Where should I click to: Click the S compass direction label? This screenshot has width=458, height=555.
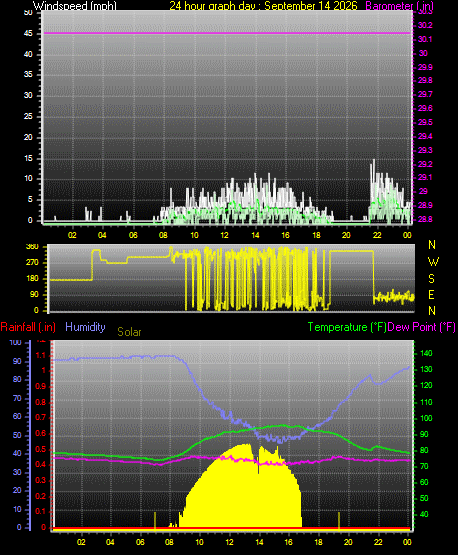431,279
